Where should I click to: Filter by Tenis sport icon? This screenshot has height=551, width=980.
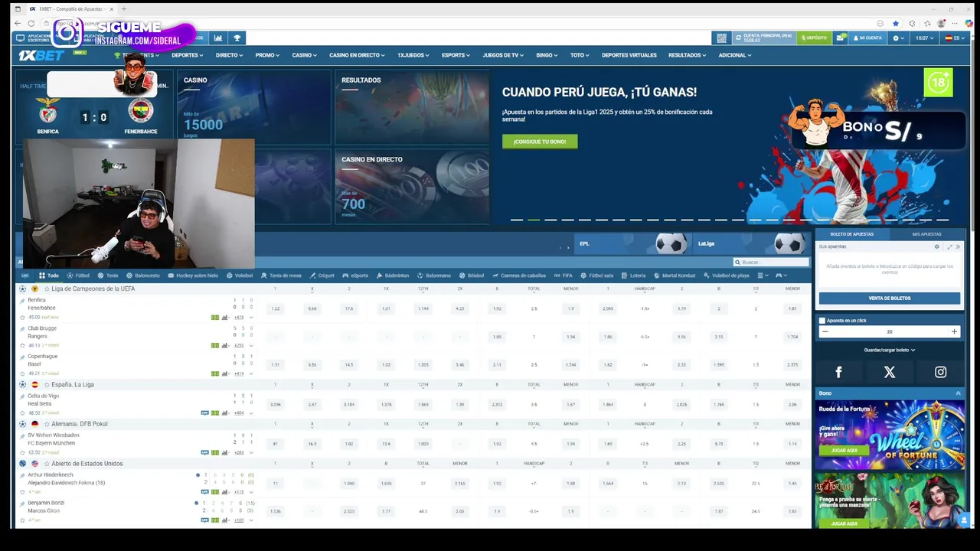pyautogui.click(x=108, y=275)
